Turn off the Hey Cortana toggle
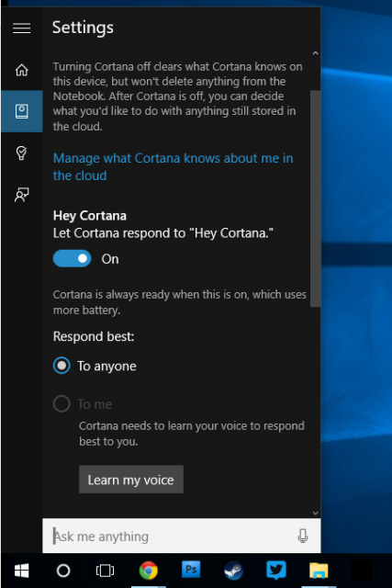Image resolution: width=392 pixels, height=588 pixels. 72,259
